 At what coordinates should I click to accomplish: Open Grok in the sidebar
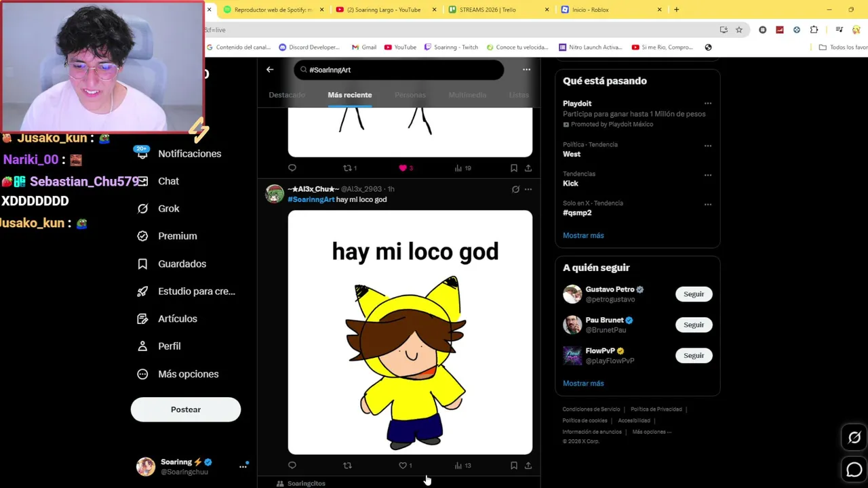click(168, 209)
